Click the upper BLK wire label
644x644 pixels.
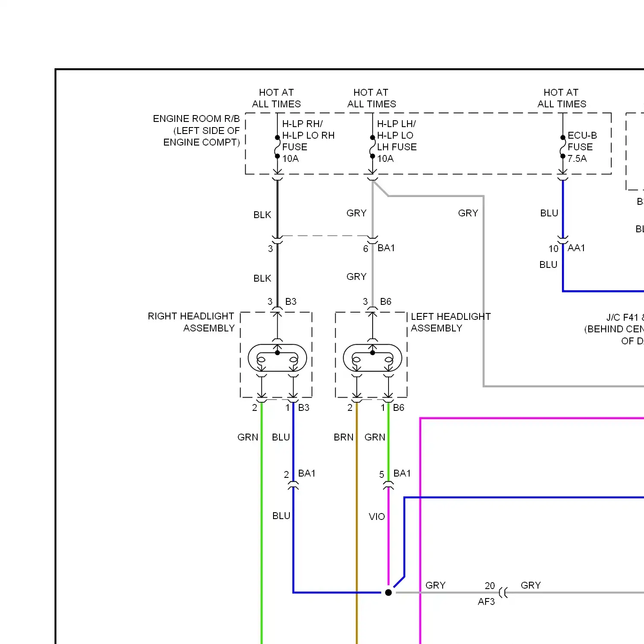(262, 215)
